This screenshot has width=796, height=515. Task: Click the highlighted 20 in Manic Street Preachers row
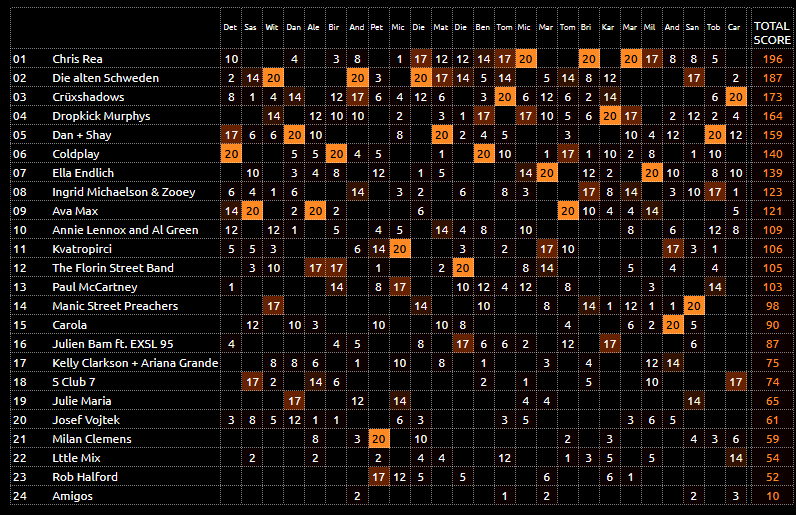[694, 306]
